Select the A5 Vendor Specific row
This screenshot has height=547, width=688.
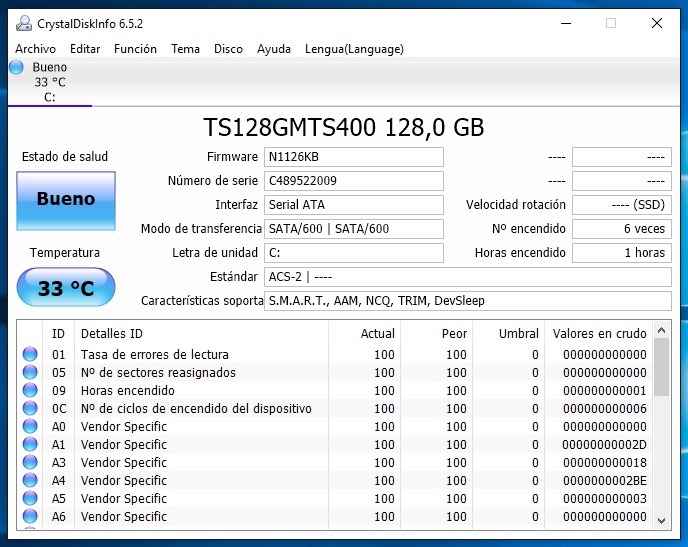[335, 498]
